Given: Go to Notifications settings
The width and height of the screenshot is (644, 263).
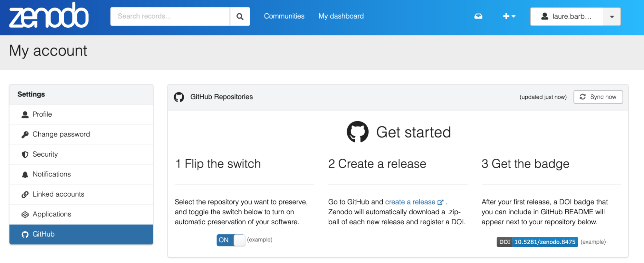Looking at the screenshot, I should click(x=52, y=174).
